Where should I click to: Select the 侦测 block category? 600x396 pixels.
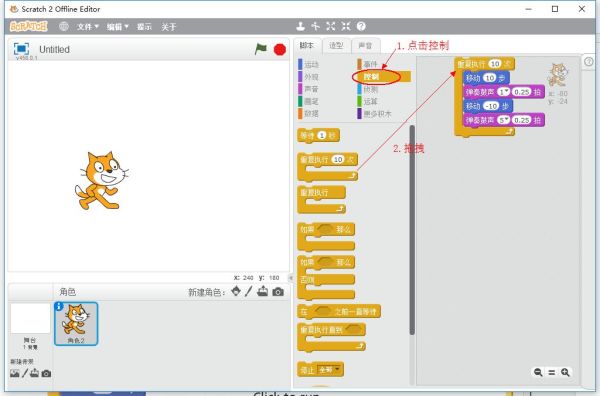click(x=368, y=89)
